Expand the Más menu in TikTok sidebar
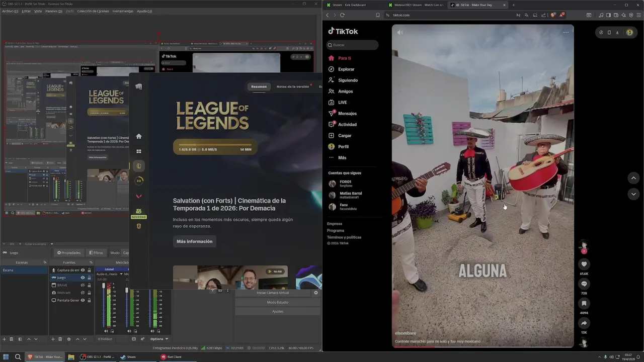 [x=342, y=158]
